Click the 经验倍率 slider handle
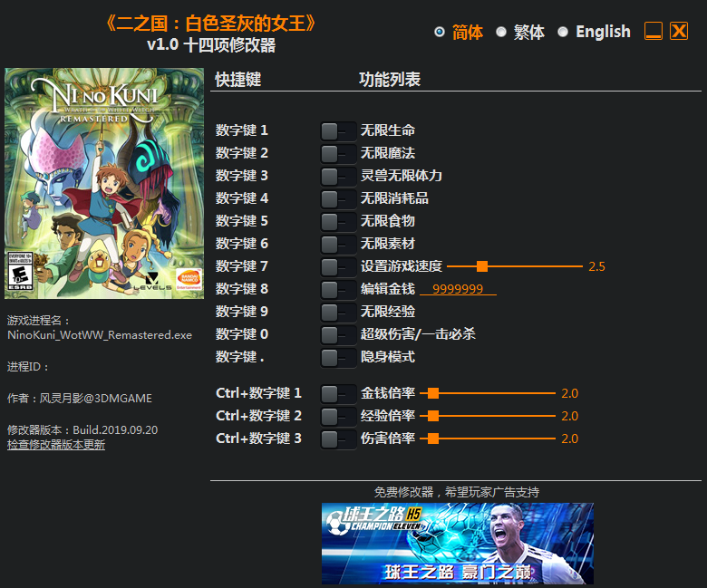This screenshot has width=707, height=588. pos(433,416)
